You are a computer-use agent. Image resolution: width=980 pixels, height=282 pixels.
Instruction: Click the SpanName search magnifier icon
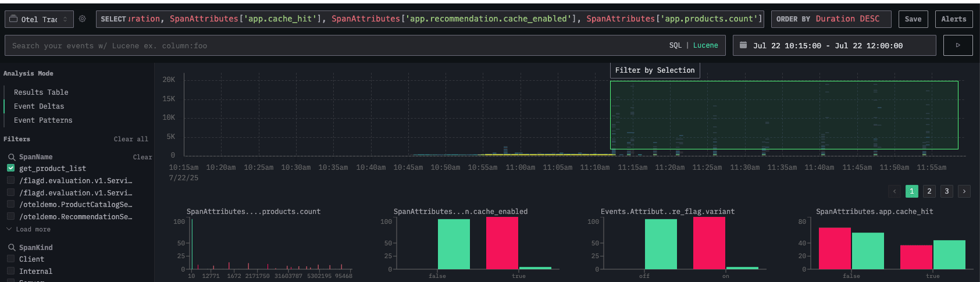pyautogui.click(x=12, y=157)
